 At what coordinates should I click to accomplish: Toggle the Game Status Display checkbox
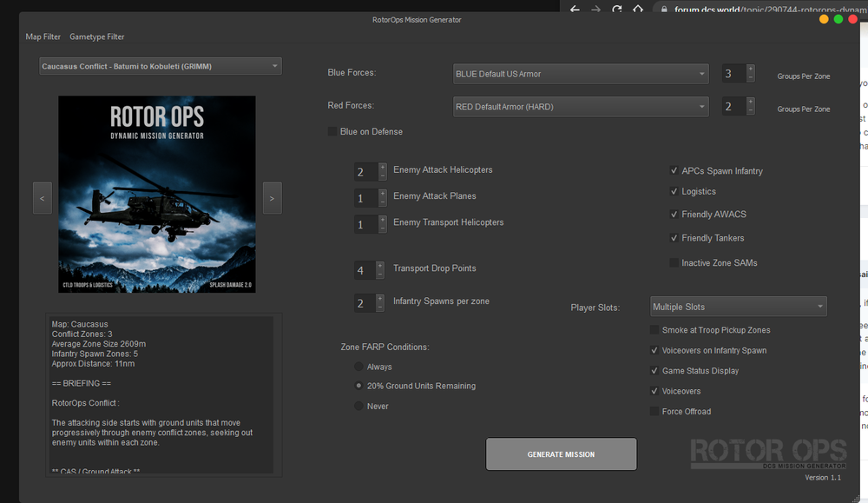(x=654, y=371)
